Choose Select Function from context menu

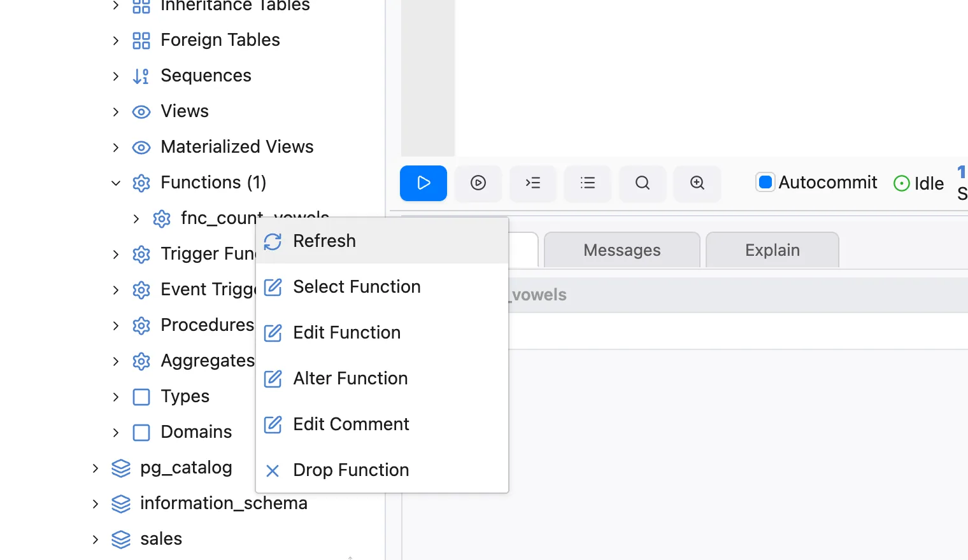(x=382, y=287)
